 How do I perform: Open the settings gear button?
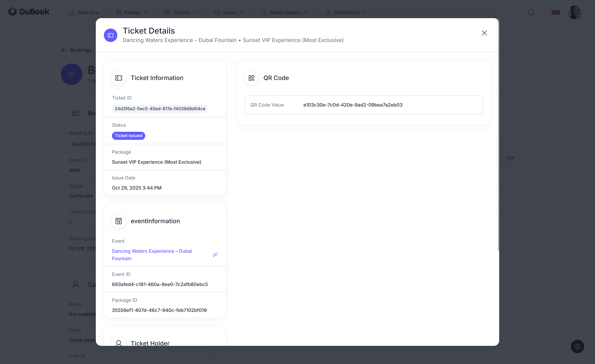[577, 347]
